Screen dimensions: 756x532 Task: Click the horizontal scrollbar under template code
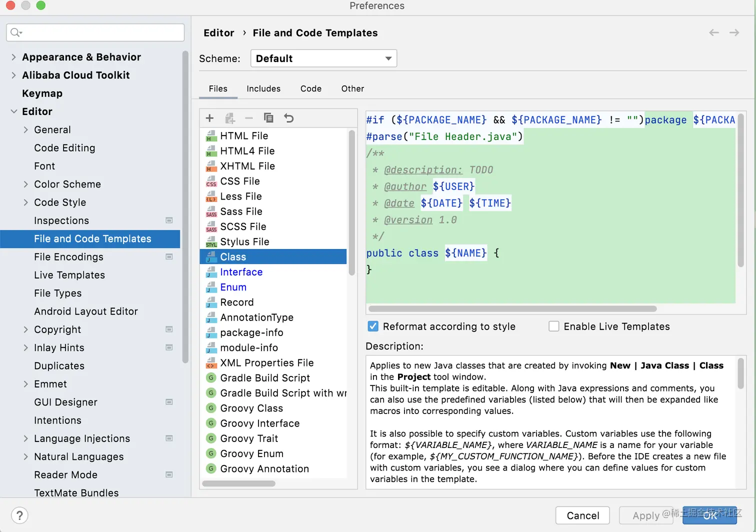pos(512,308)
